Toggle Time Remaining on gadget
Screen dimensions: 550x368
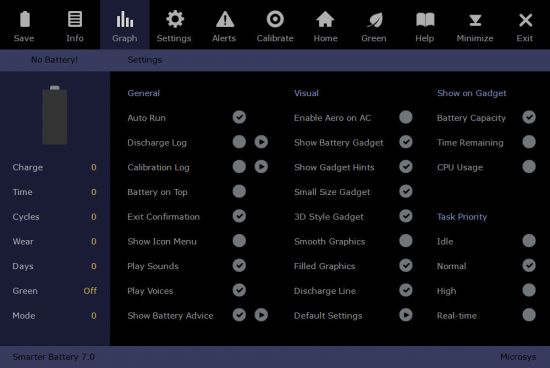[529, 142]
